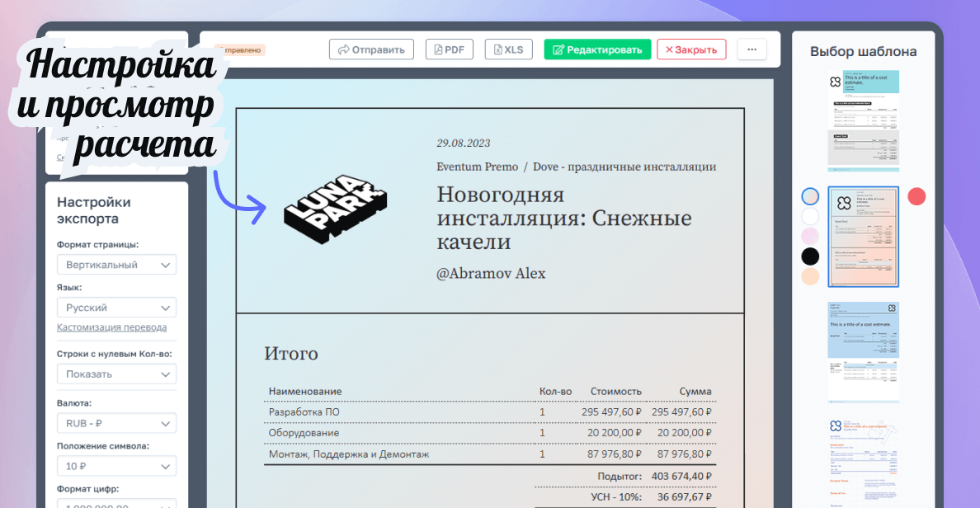Screen dimensions: 980x508
Task: Open the three-dots more options menu
Action: 751,49
